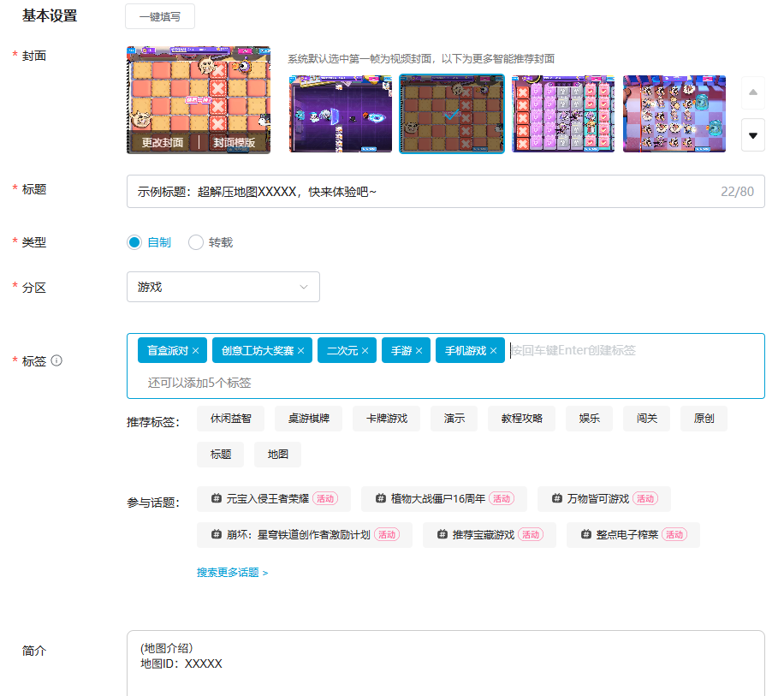This screenshot has height=696, width=784.
Task: Show previous recommended covers with up arrow
Action: click(x=753, y=92)
